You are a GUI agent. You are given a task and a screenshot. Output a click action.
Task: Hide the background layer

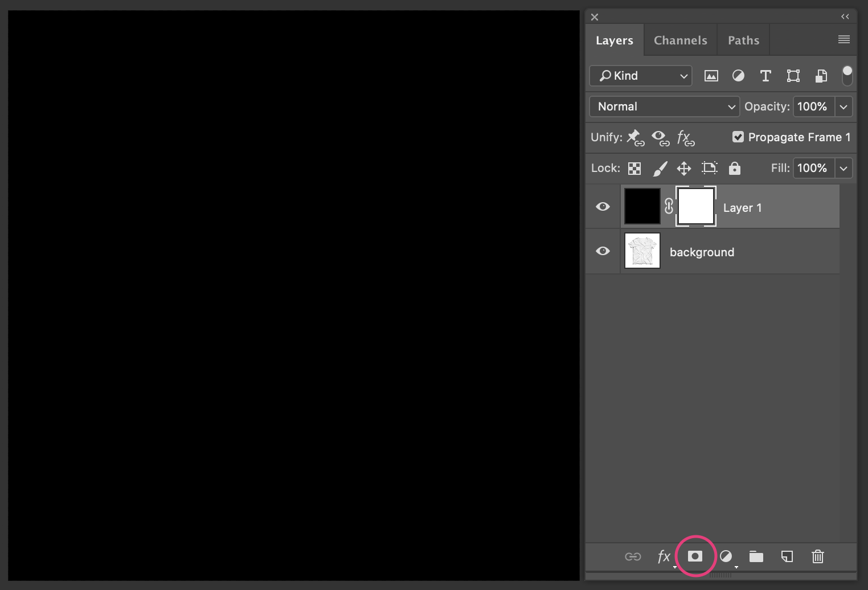pyautogui.click(x=602, y=251)
